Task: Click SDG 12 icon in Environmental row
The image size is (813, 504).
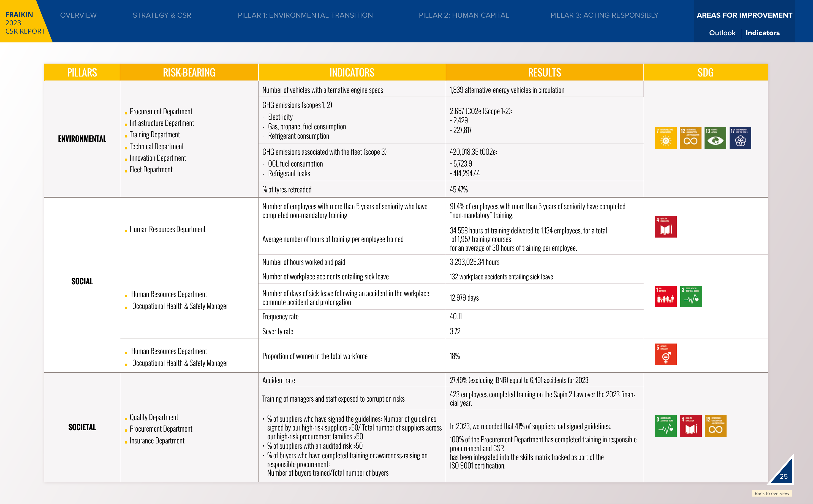Action: coord(690,138)
